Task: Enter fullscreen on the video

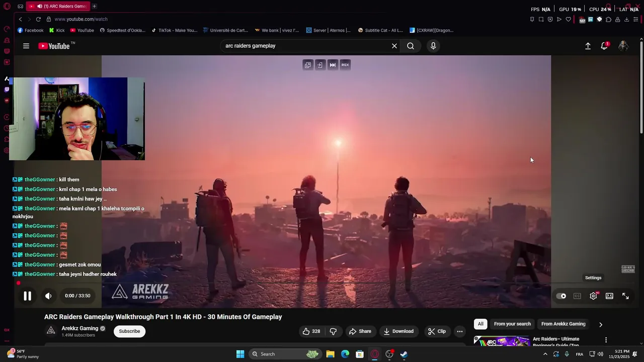Action: (625, 296)
